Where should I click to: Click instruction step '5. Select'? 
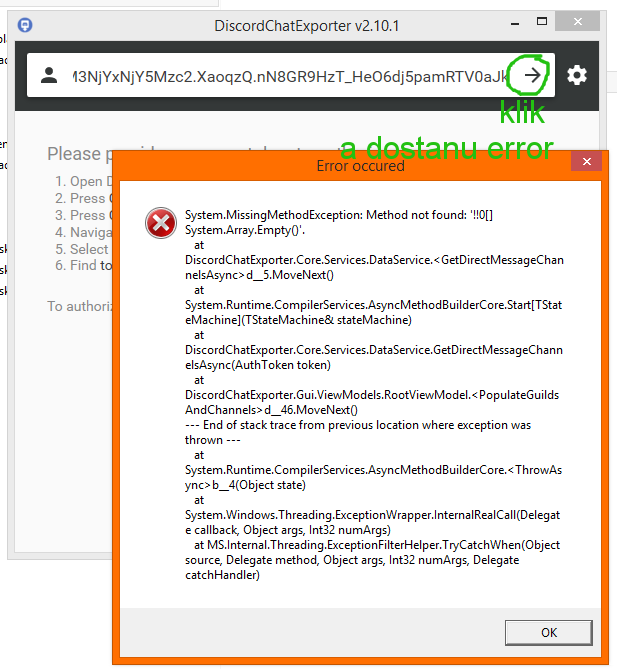(x=81, y=249)
